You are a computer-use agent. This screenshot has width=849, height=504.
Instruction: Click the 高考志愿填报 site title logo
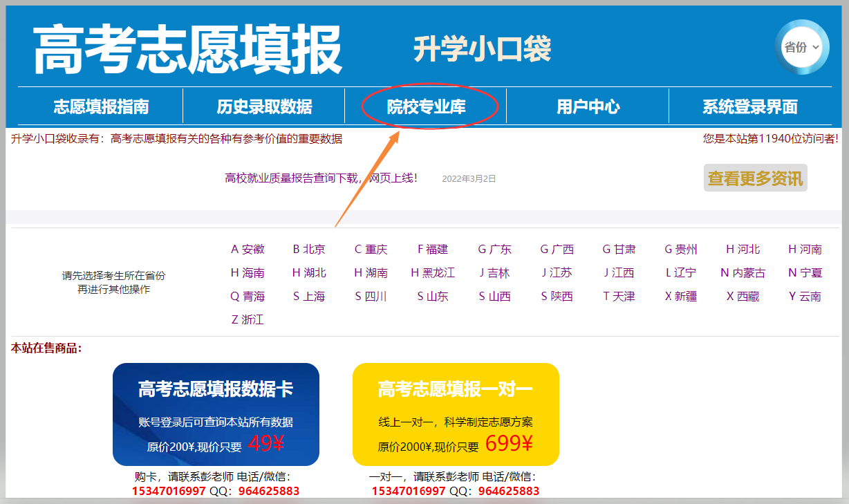point(187,50)
